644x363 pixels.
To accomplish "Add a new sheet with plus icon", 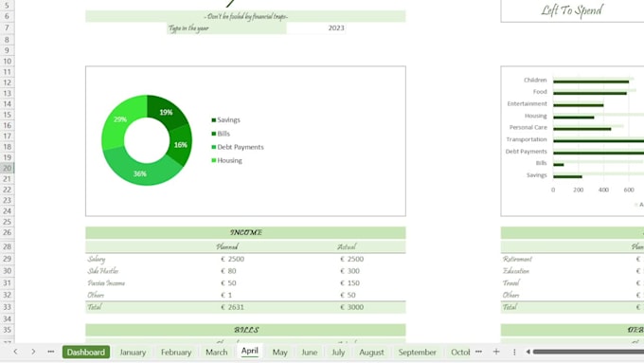I will (496, 352).
